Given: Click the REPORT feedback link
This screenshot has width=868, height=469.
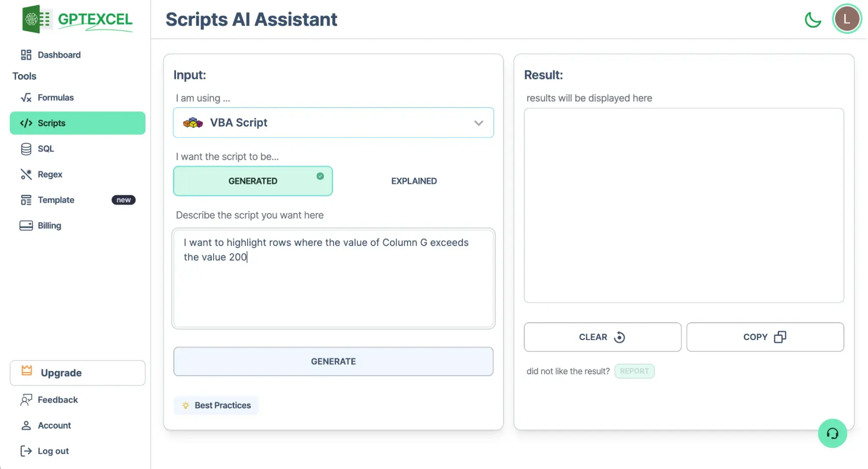Looking at the screenshot, I should [634, 370].
